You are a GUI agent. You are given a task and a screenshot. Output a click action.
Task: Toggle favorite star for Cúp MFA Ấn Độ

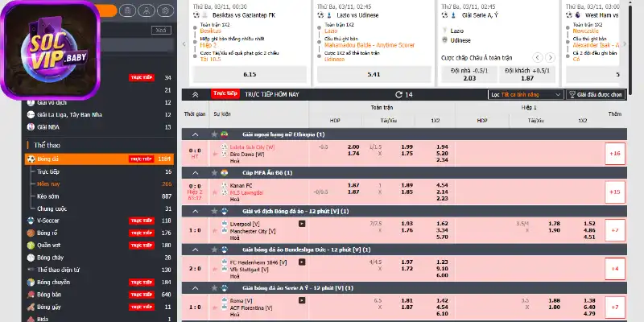[214, 172]
